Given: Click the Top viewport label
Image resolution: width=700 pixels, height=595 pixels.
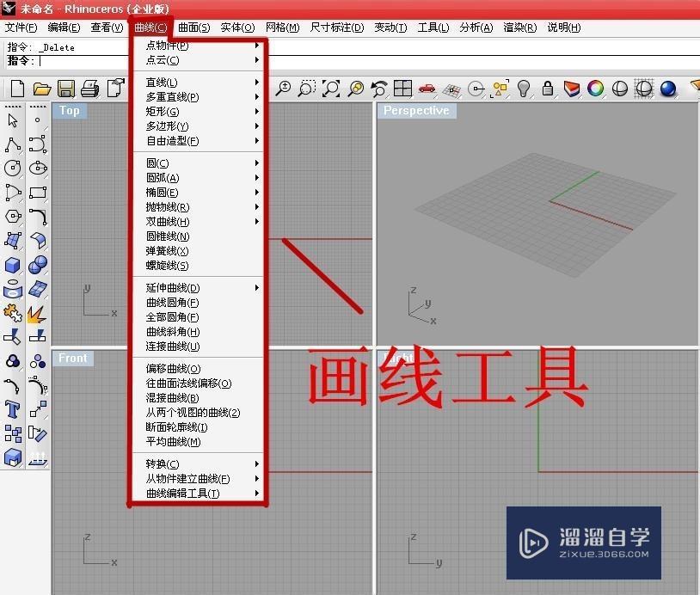Looking at the screenshot, I should click(69, 110).
